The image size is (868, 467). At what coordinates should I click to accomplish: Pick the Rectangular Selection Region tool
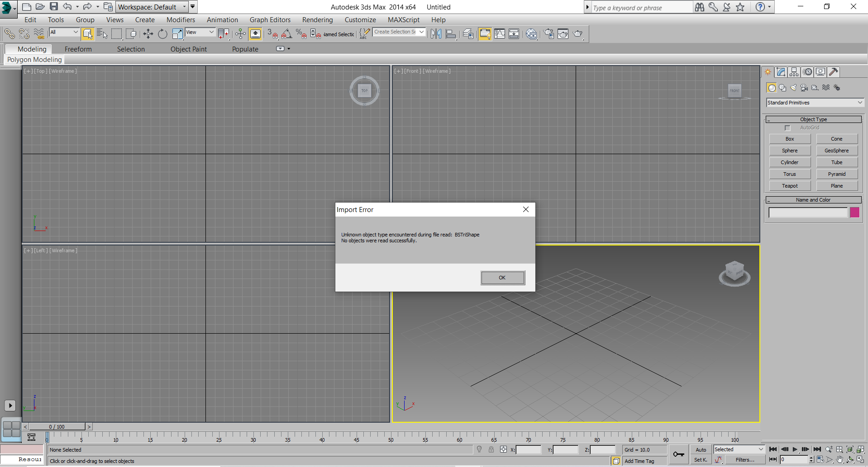click(117, 33)
